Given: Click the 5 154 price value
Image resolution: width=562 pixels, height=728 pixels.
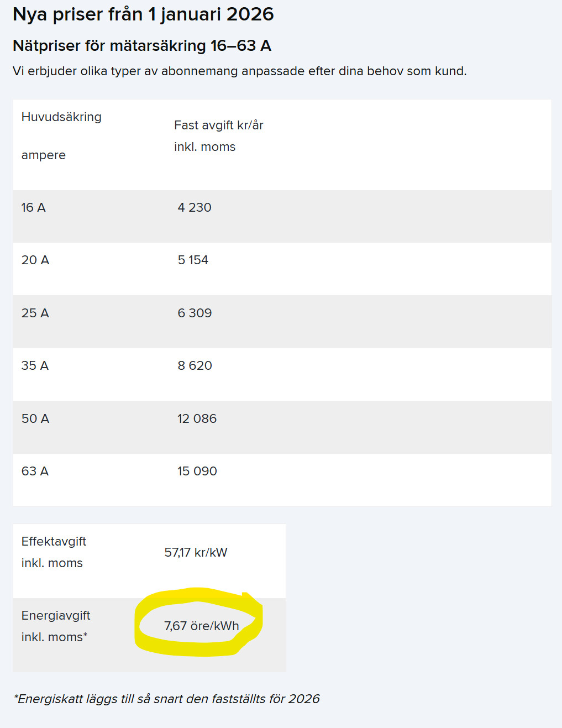Looking at the screenshot, I should [193, 260].
